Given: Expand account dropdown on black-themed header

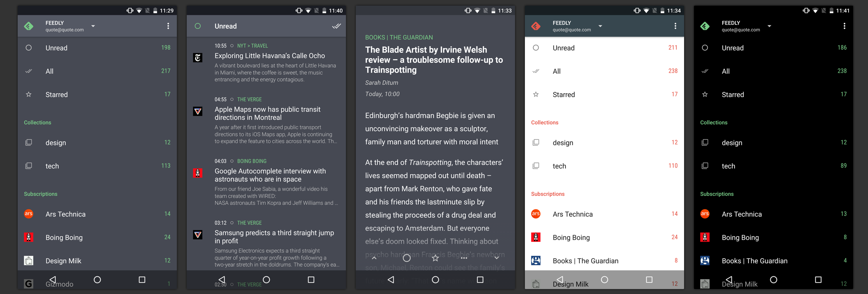Looking at the screenshot, I should click(x=769, y=26).
